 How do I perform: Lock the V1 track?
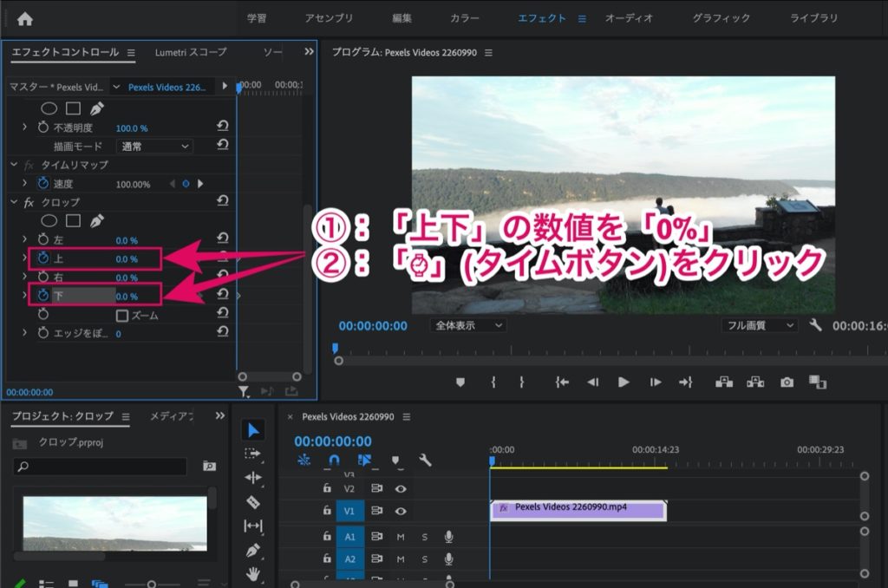click(x=327, y=511)
